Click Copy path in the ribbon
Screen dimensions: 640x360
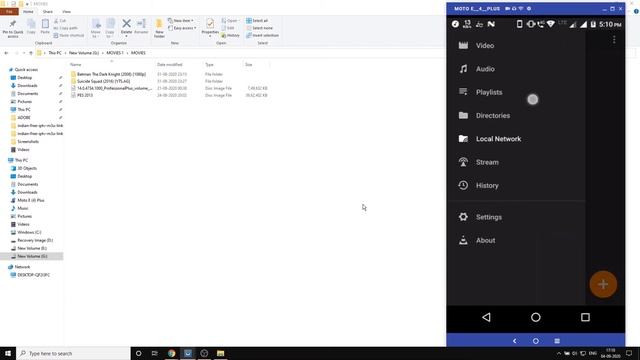(65, 28)
